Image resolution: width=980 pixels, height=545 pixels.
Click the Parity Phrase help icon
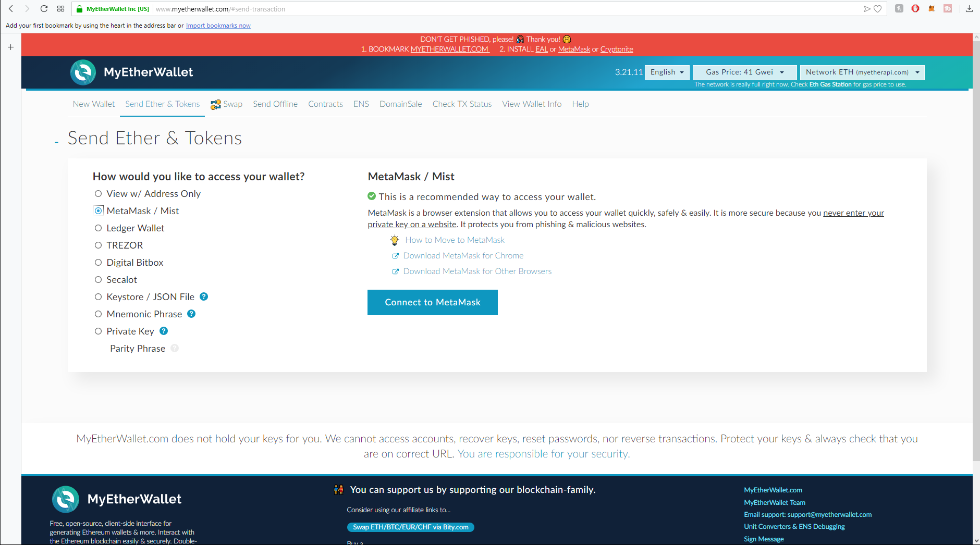(x=175, y=348)
